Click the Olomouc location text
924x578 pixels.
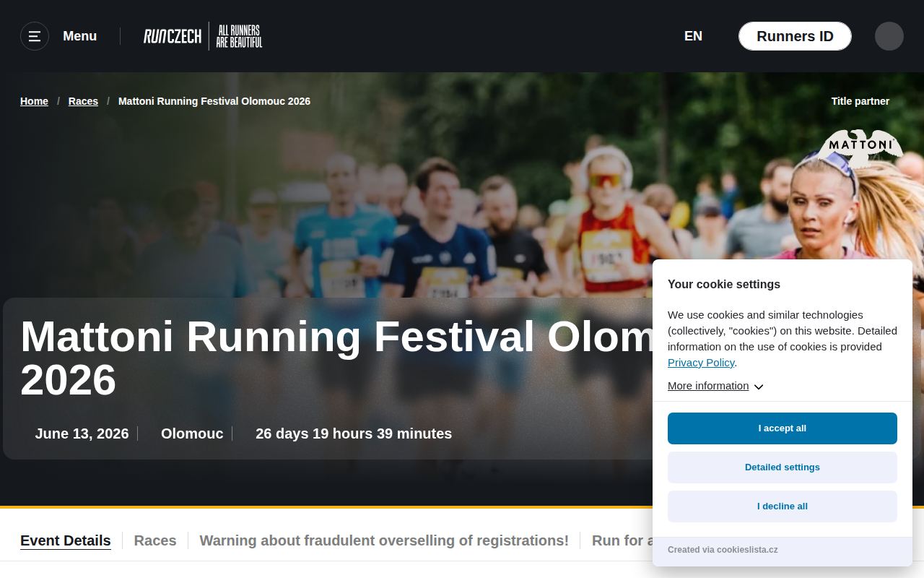pyautogui.click(x=192, y=433)
